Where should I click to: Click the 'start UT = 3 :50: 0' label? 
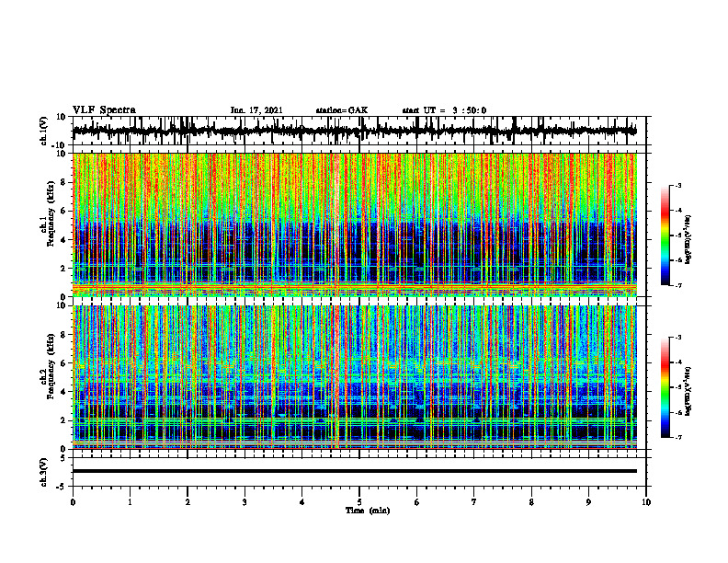(x=444, y=110)
